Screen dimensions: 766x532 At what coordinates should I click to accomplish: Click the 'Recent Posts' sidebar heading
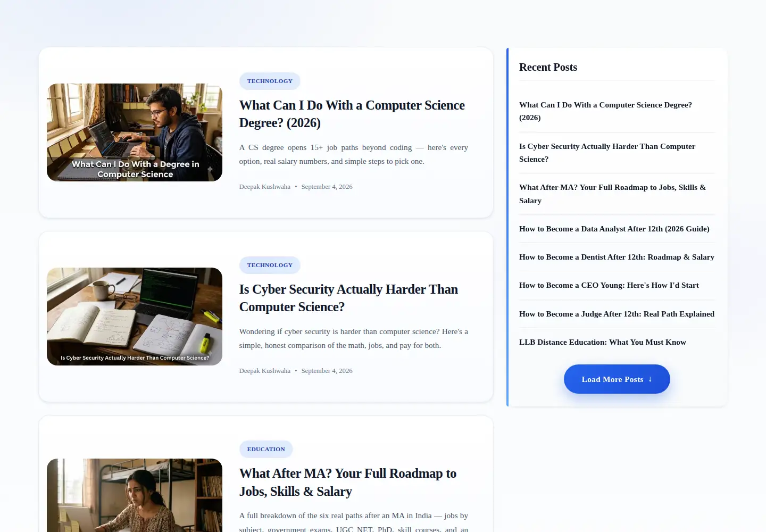click(548, 67)
